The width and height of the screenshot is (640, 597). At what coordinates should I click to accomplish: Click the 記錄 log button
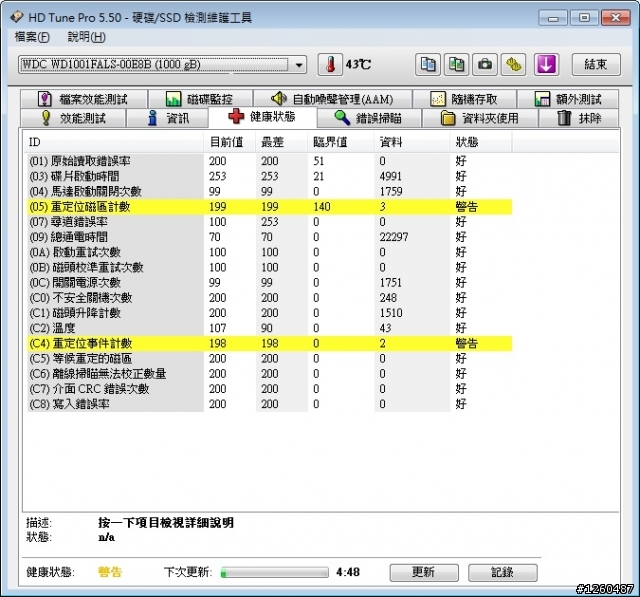click(x=502, y=572)
